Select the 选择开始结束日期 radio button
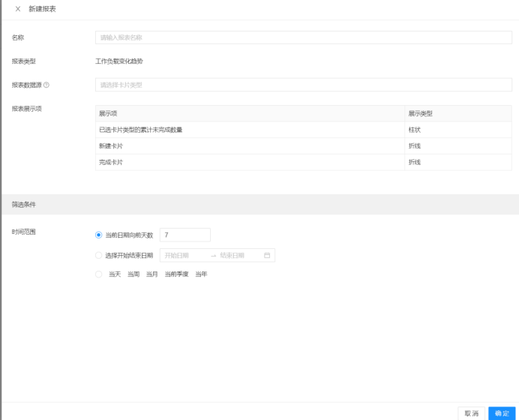The image size is (519, 420). click(x=99, y=256)
